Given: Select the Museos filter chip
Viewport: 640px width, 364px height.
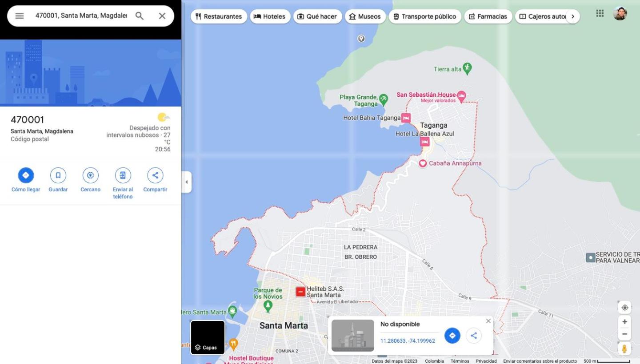Looking at the screenshot, I should coord(365,16).
